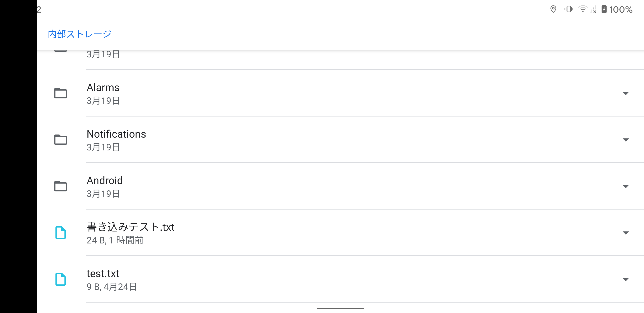Expand the Alarms folder dropdown arrow
The height and width of the screenshot is (313, 644).
[x=626, y=93]
